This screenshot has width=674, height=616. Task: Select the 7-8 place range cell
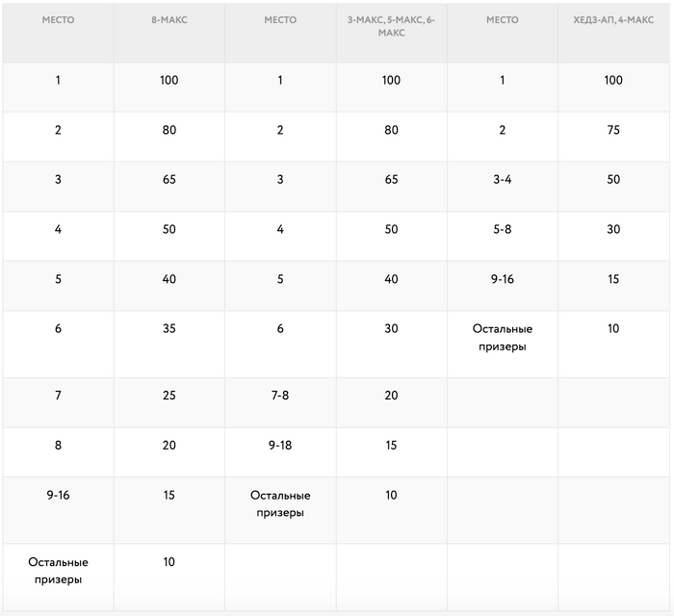click(x=280, y=396)
